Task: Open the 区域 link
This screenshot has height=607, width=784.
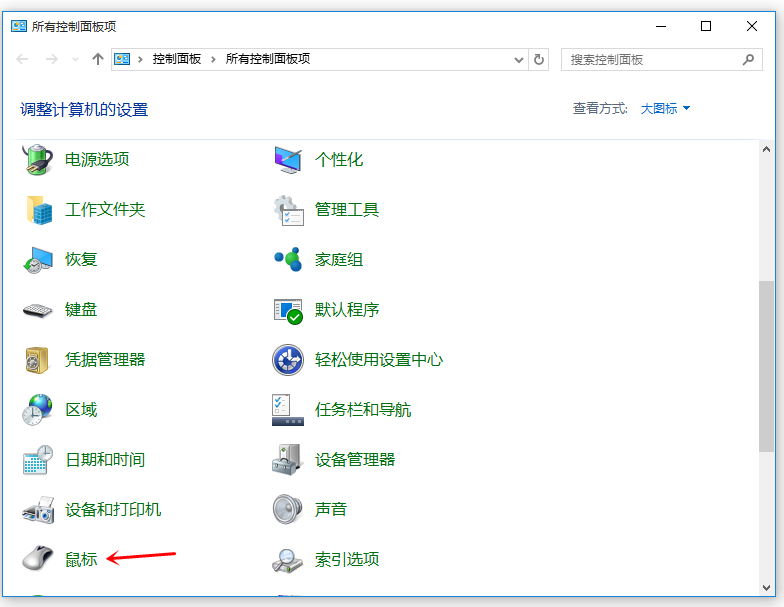Action: 81,410
